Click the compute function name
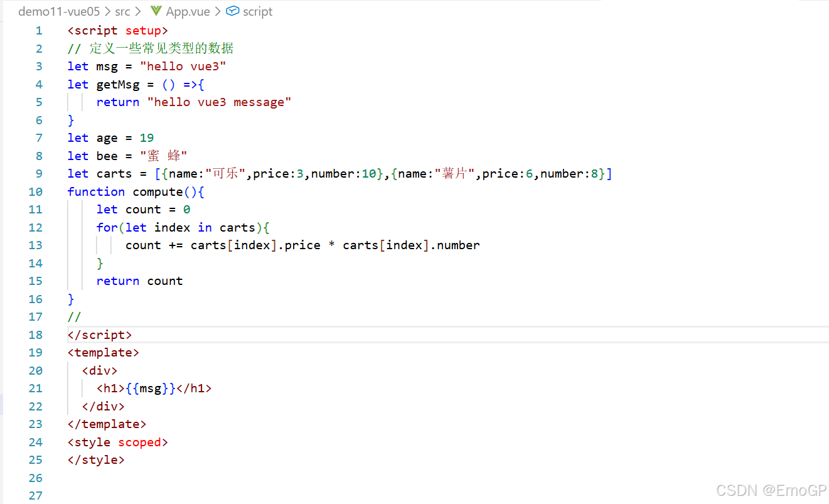The image size is (829, 504). [158, 191]
